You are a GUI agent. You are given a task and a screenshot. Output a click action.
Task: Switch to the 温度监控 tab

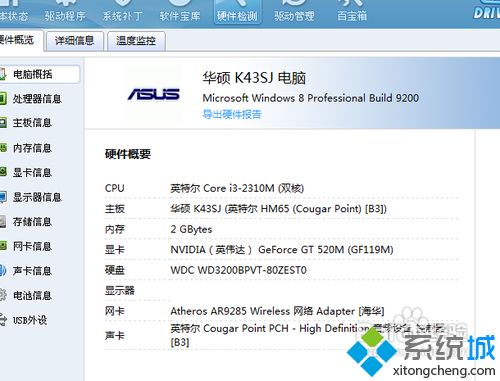[136, 41]
